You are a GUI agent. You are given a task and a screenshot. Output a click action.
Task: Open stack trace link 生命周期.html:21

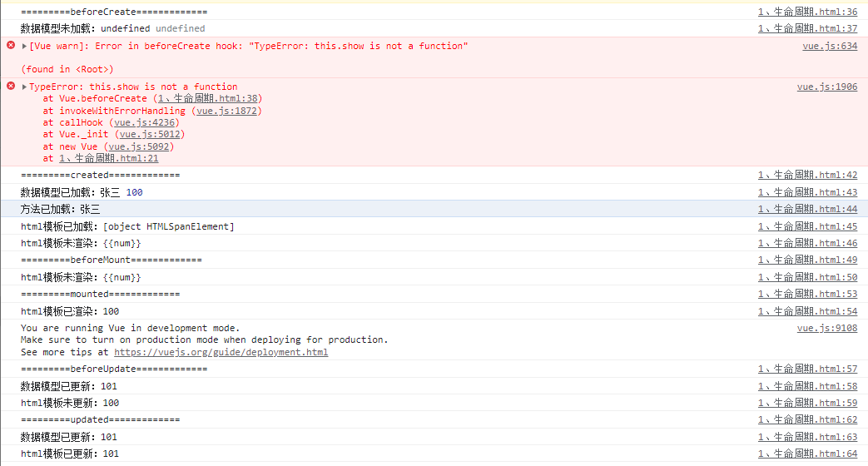click(x=108, y=158)
